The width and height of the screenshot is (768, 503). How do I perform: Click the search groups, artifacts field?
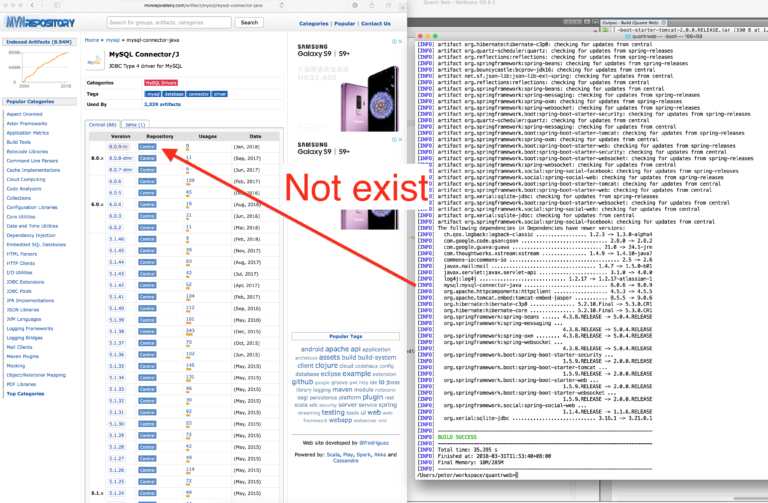169,23
